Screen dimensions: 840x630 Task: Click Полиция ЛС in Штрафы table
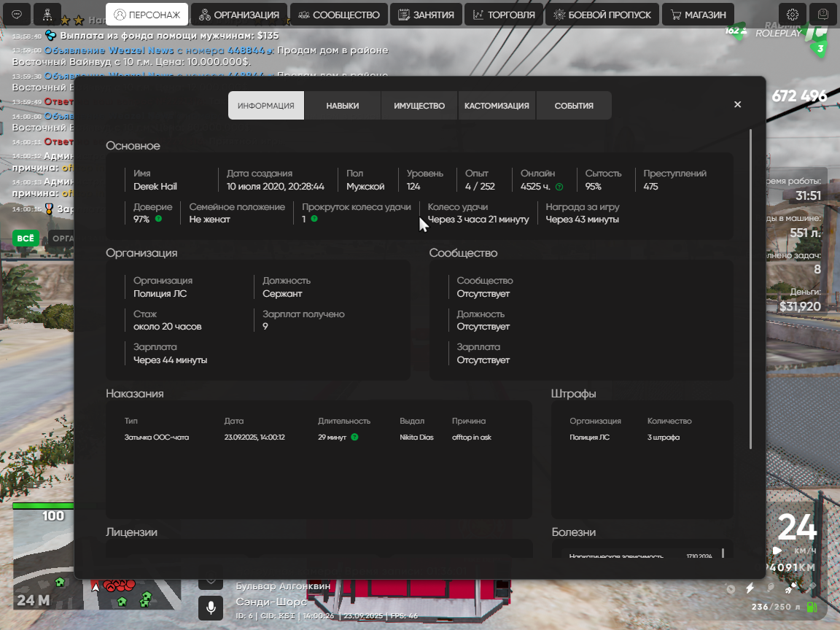(589, 437)
